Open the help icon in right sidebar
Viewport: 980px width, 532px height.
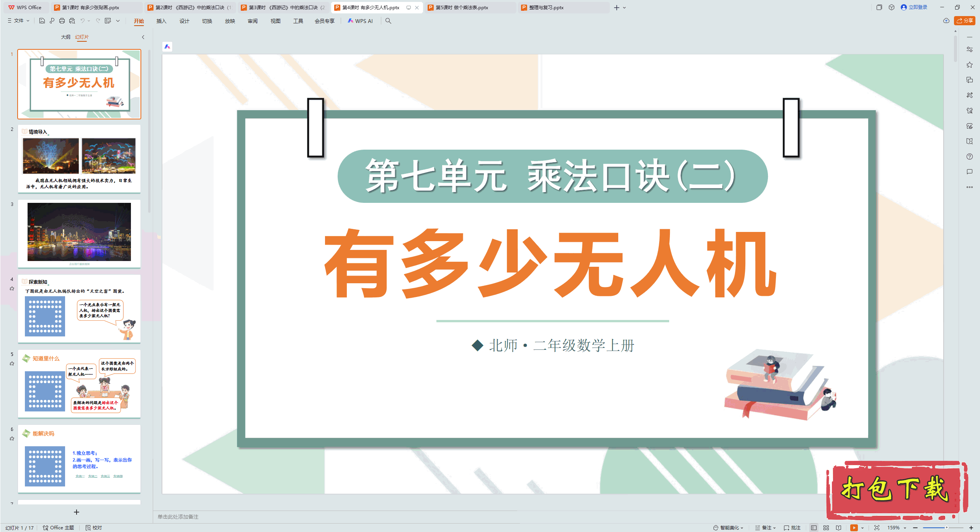[969, 157]
